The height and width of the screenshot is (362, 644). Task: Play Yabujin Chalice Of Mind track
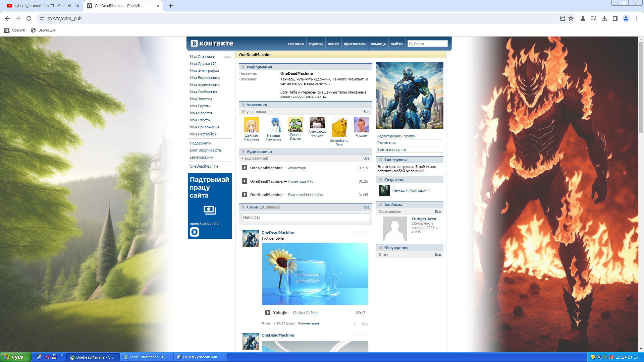[268, 313]
